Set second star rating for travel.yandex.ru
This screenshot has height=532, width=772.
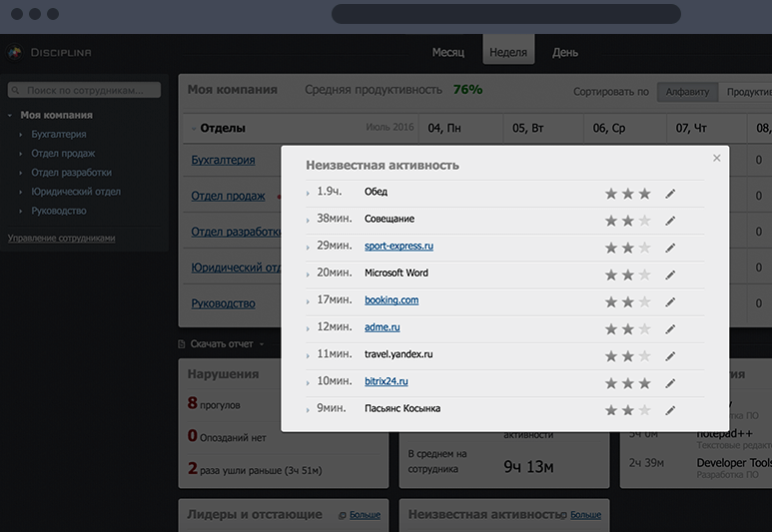click(628, 356)
